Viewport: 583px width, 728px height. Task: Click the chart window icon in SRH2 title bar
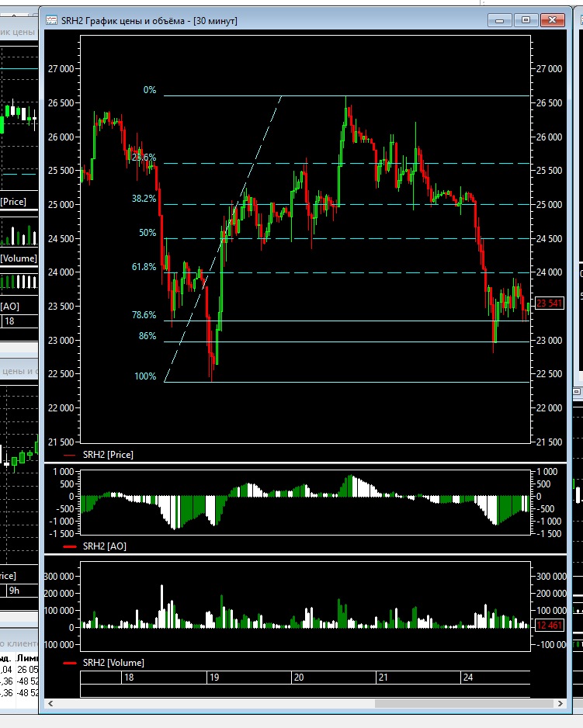point(51,20)
